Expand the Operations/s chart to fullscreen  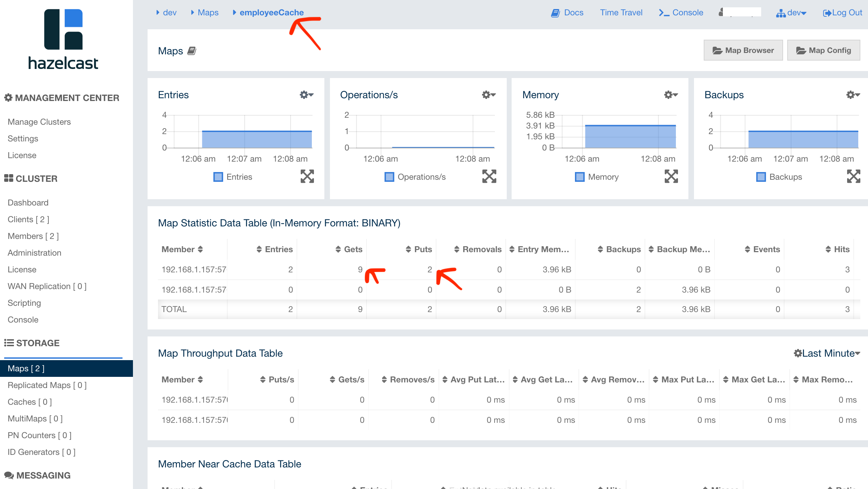pyautogui.click(x=489, y=176)
